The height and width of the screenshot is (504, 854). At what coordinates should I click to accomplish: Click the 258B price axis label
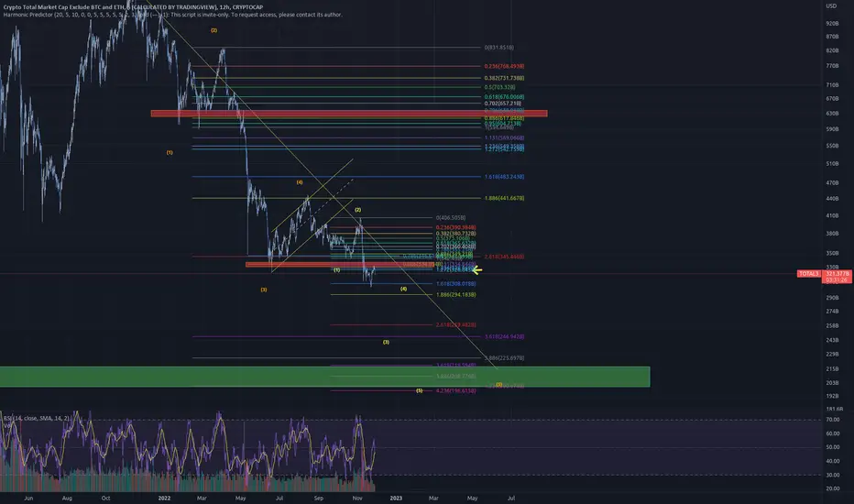click(x=832, y=326)
